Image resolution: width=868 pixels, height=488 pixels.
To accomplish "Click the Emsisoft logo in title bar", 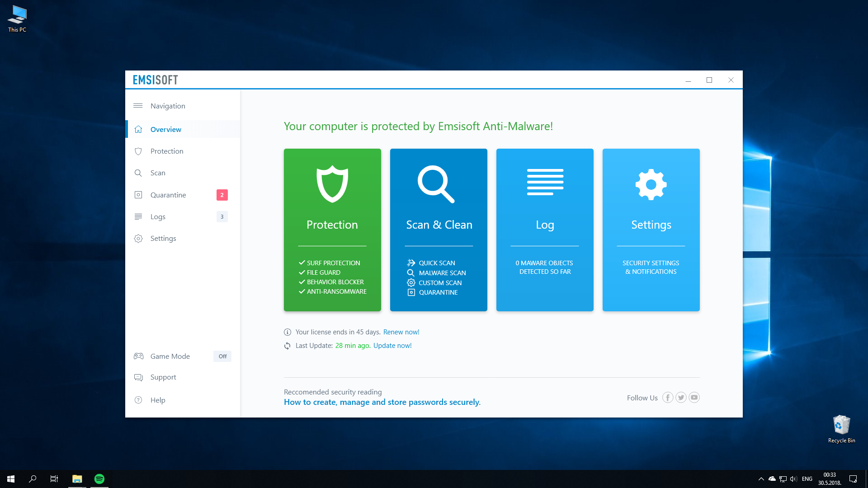I will [156, 80].
